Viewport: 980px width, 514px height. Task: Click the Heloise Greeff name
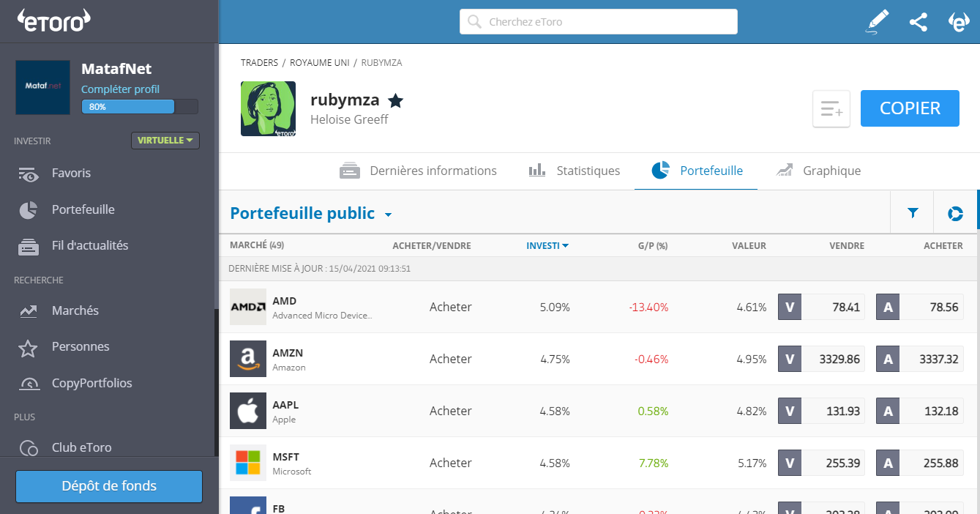tap(349, 119)
